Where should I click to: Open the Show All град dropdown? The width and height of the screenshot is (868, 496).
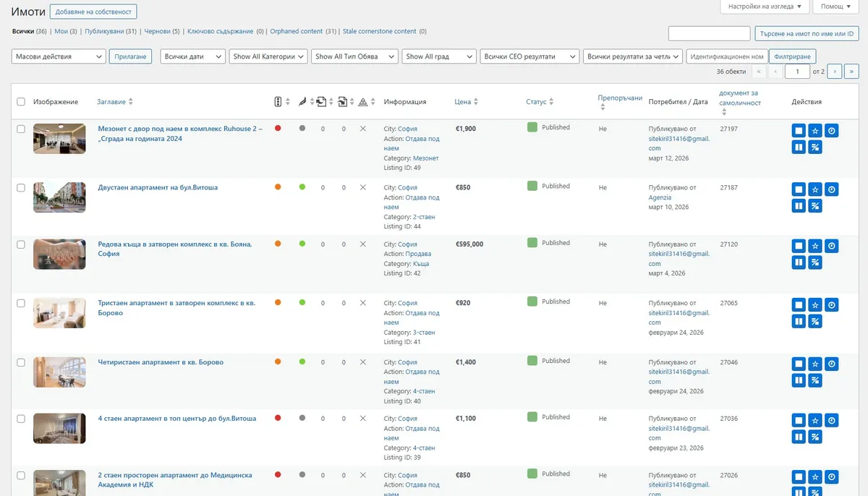pos(438,56)
